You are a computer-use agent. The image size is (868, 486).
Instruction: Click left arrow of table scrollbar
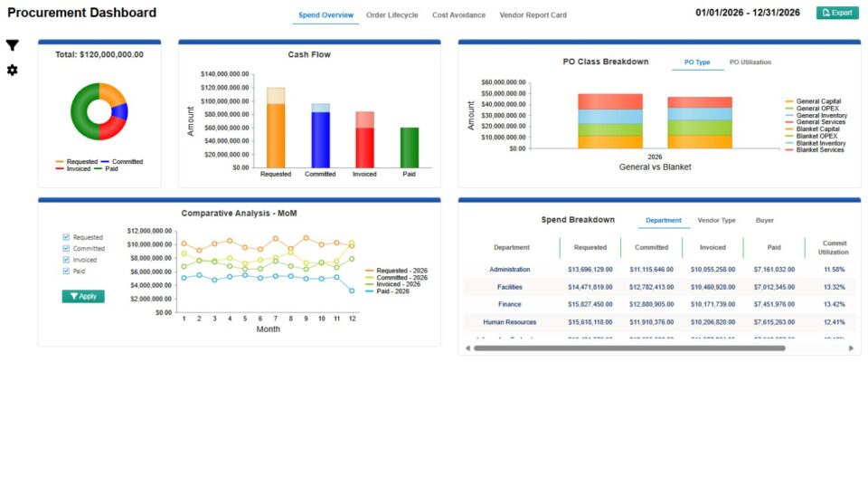[x=467, y=348]
